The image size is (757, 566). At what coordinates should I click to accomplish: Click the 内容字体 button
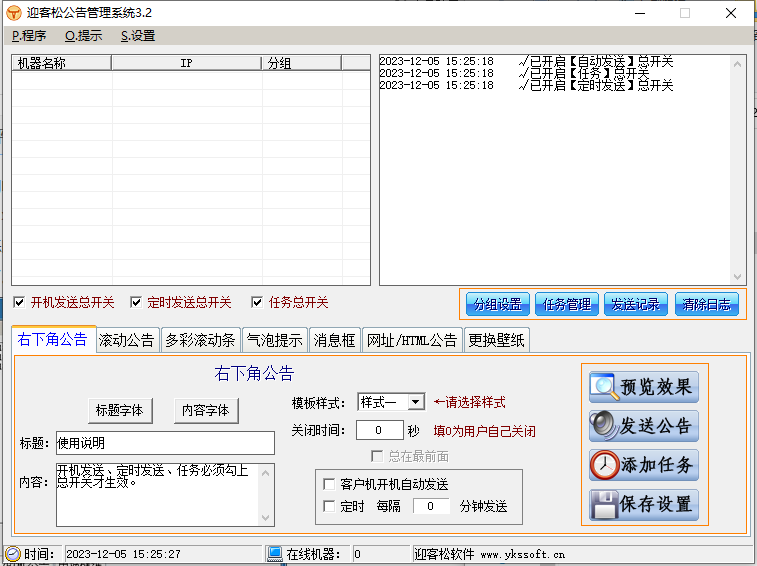pos(206,410)
